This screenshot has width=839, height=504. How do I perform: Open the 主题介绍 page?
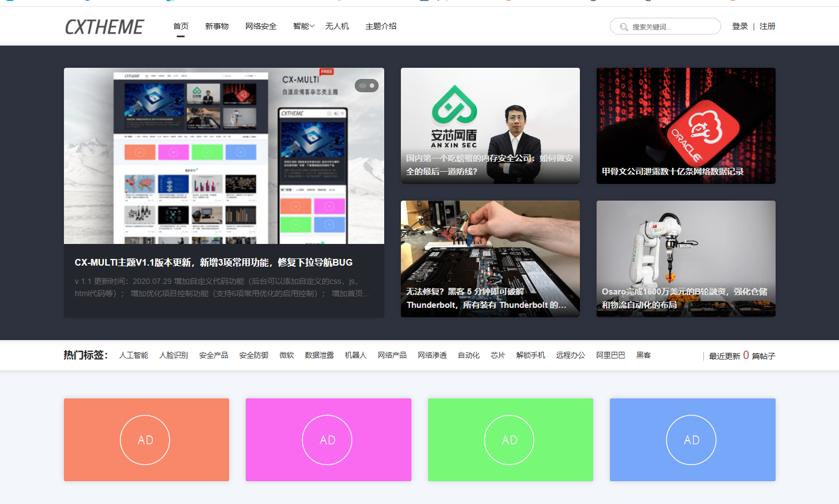click(x=381, y=26)
